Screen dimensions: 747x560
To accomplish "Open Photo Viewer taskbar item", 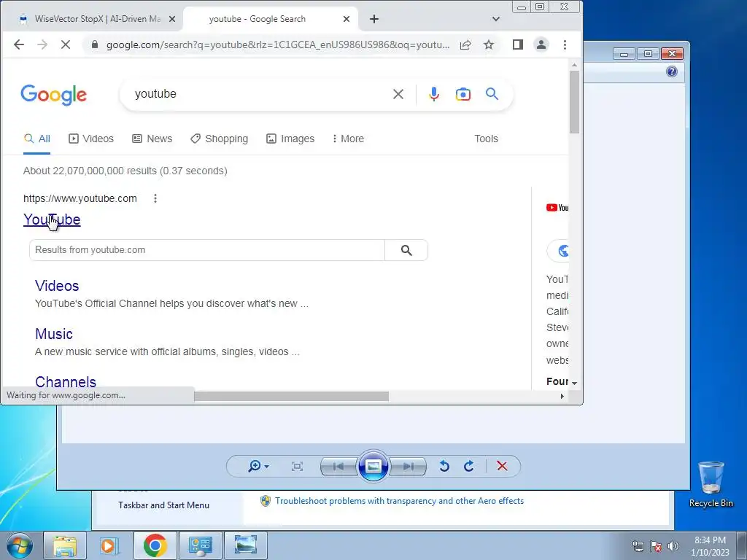I will tap(245, 545).
